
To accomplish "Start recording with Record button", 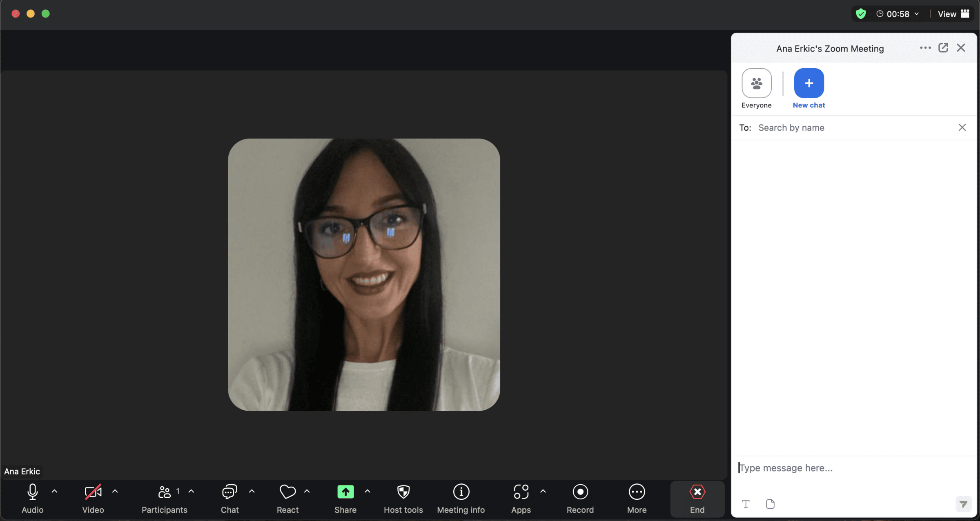I will (580, 499).
